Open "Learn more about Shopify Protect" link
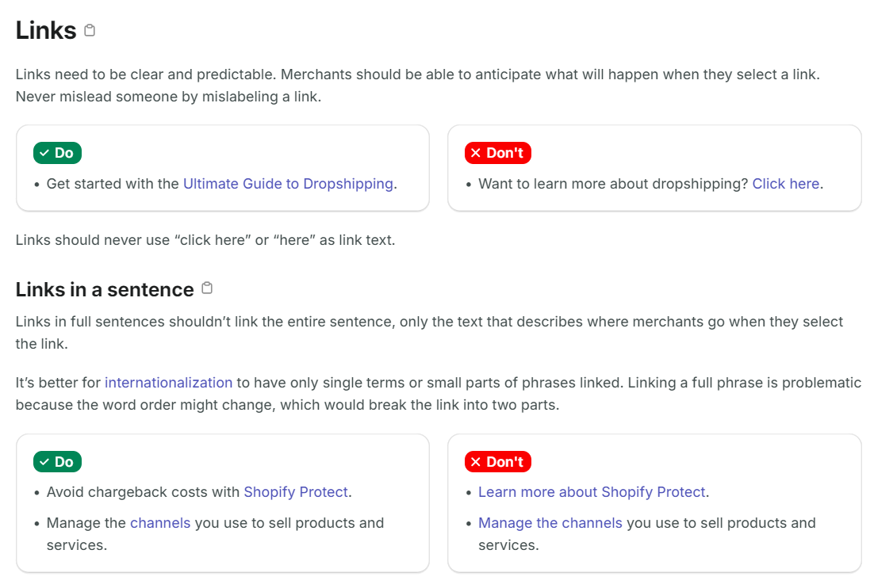Image resolution: width=874 pixels, height=588 pixels. [592, 491]
